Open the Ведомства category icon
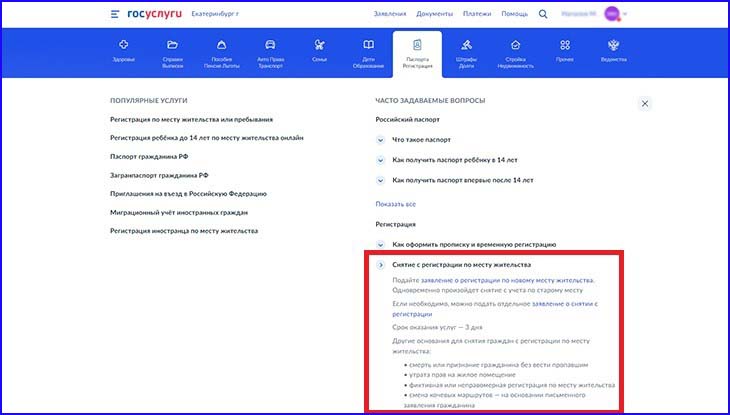The width and height of the screenshot is (730, 415). pos(613,45)
